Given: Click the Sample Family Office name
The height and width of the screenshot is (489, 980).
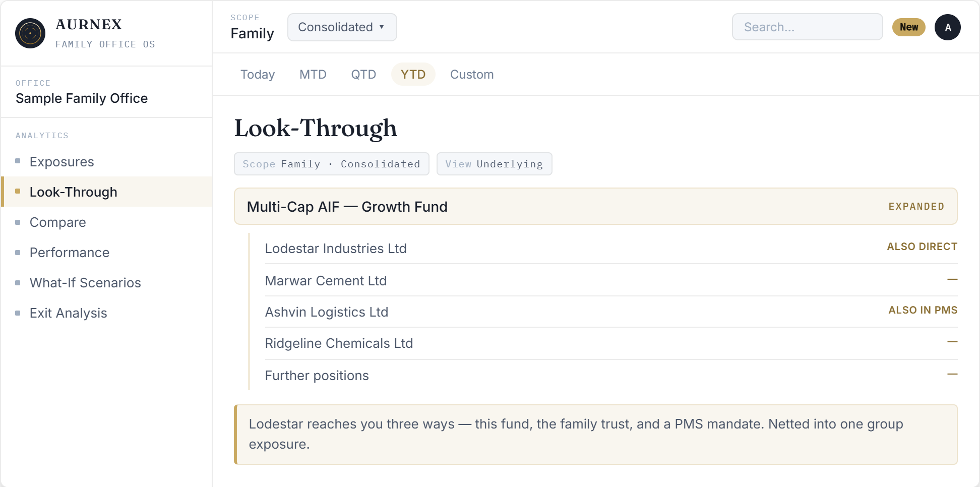Looking at the screenshot, I should click(x=82, y=98).
